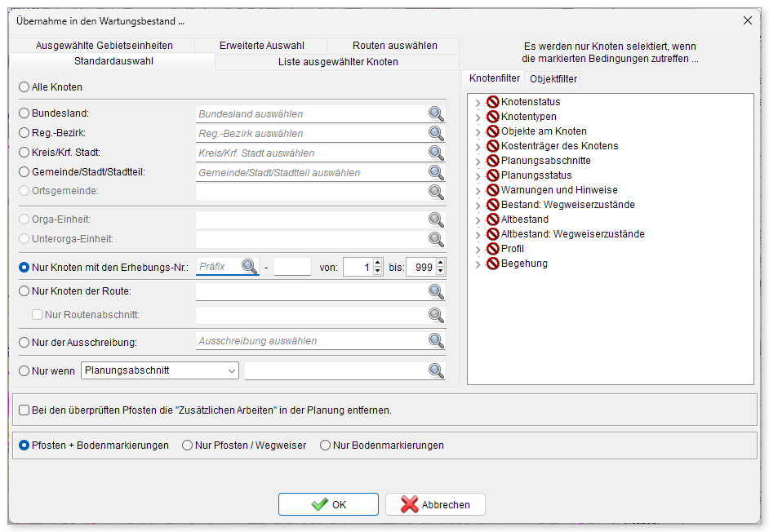Viewport: 769px width, 532px height.
Task: Expand the Kostenträger des Knotens node
Action: [x=478, y=147]
